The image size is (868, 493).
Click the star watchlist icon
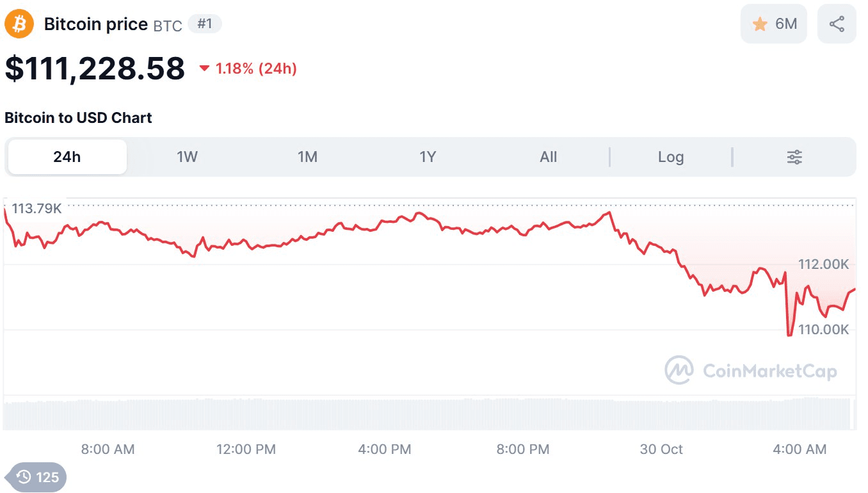760,24
